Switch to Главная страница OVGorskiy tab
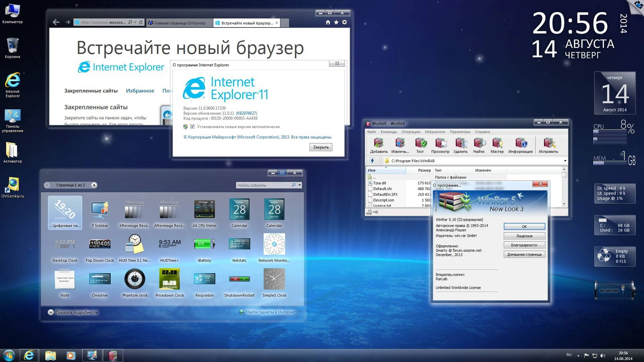The width and height of the screenshot is (644, 362). click(x=179, y=23)
